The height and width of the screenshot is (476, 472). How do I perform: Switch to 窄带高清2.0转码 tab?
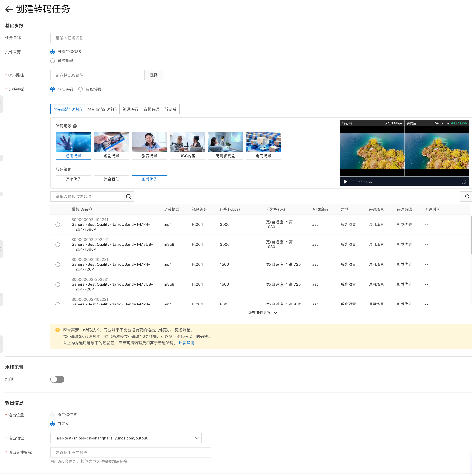102,109
